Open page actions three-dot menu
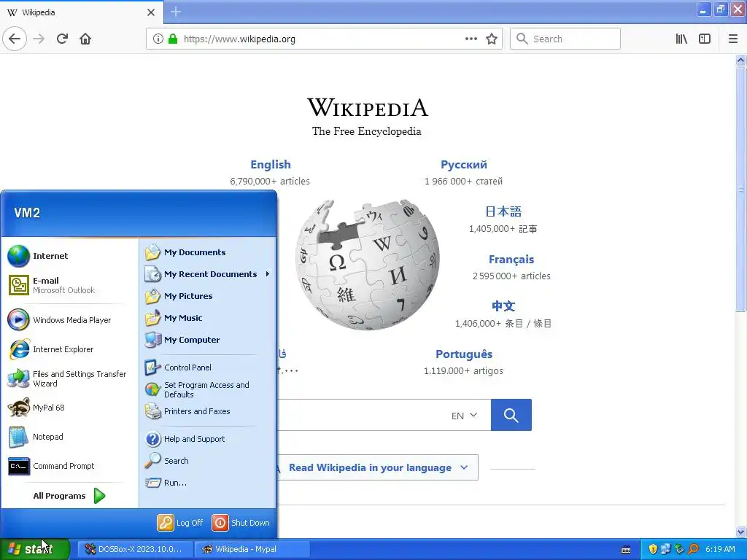 (471, 39)
